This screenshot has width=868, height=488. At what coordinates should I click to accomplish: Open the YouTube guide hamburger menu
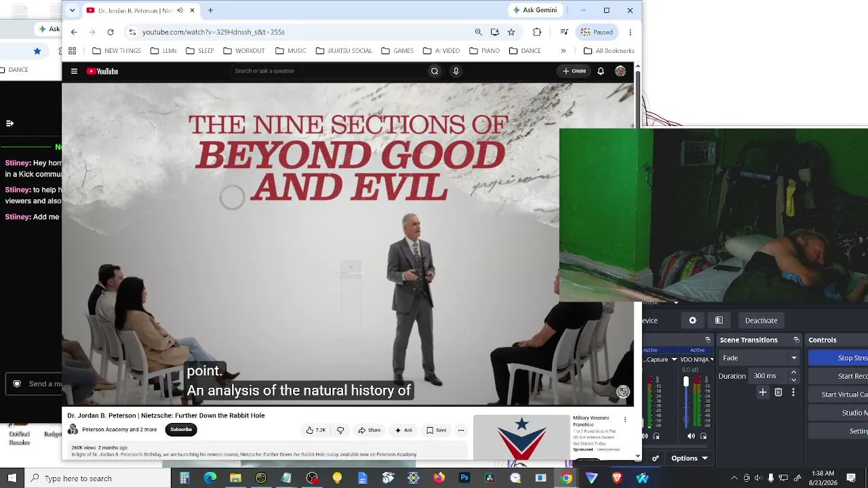point(74,71)
